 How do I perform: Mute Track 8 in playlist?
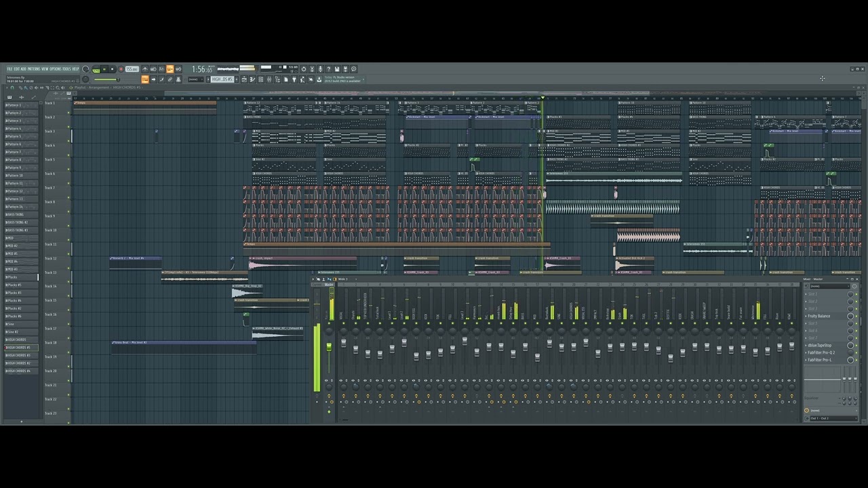click(x=68, y=211)
